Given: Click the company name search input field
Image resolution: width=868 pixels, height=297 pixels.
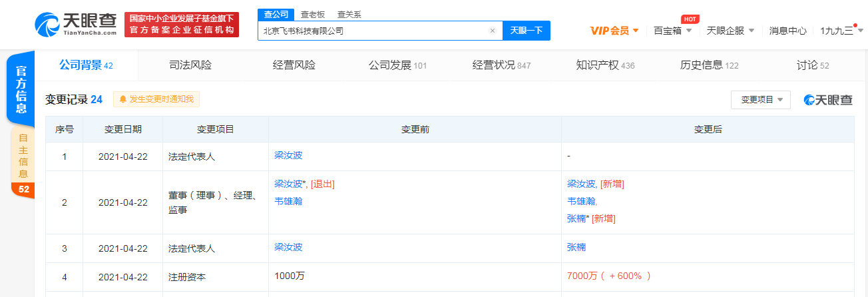Looking at the screenshot, I should [373, 31].
